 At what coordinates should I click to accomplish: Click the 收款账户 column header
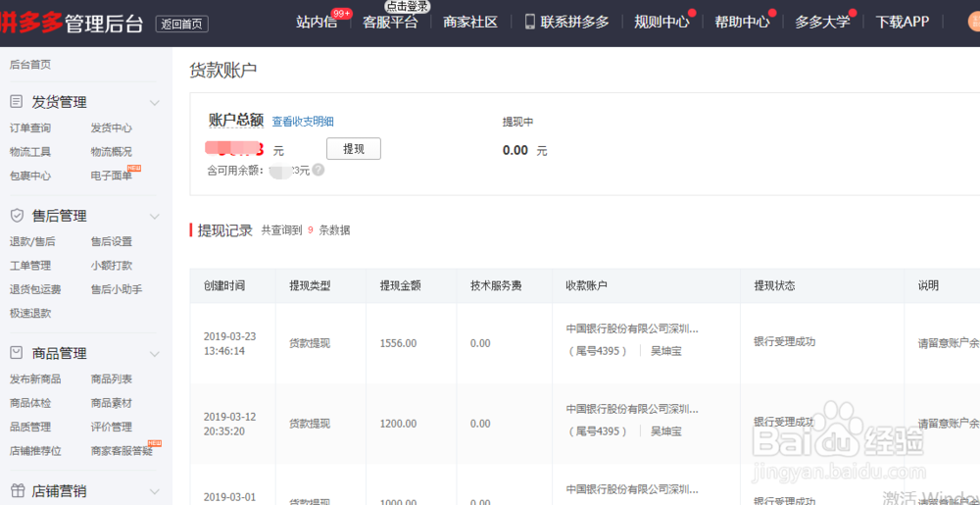point(587,285)
